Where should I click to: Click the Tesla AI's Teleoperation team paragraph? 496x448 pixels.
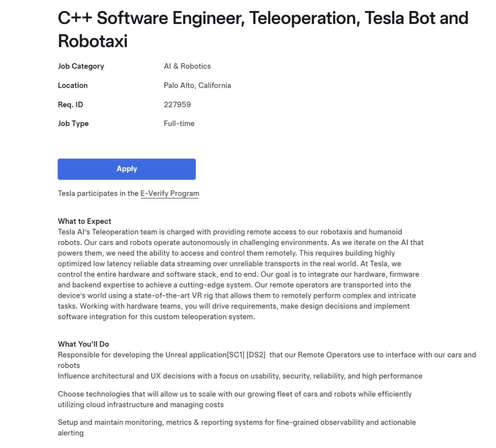(x=241, y=274)
